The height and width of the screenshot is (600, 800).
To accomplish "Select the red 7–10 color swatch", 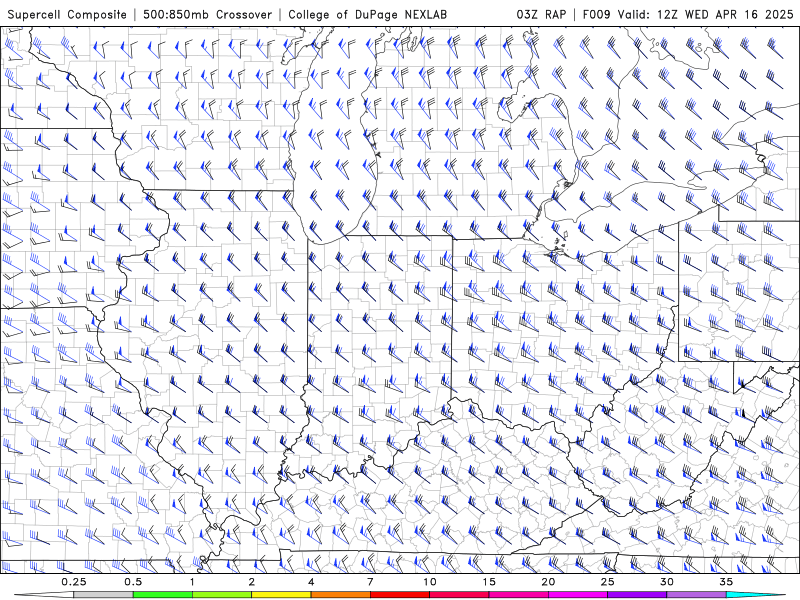I will pyautogui.click(x=399, y=595).
